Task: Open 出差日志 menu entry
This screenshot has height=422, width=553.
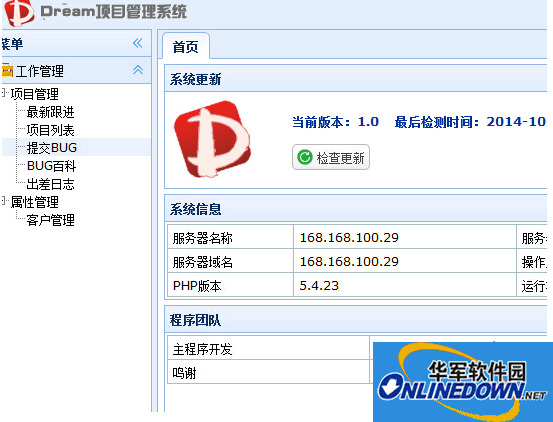Action: click(x=50, y=184)
